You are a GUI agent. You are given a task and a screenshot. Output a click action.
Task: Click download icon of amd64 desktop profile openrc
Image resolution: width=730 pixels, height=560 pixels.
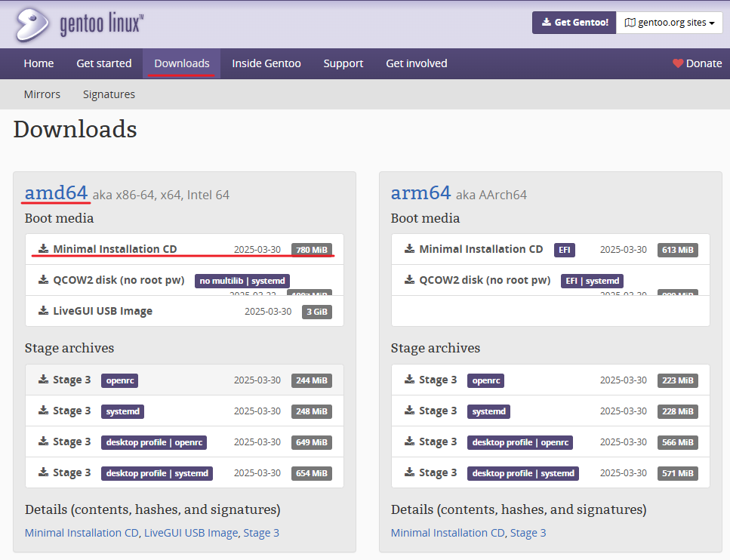click(x=43, y=441)
